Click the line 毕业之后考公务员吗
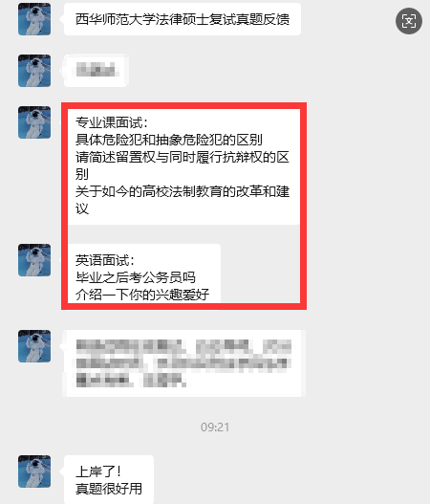430x504 pixels. coord(136,277)
